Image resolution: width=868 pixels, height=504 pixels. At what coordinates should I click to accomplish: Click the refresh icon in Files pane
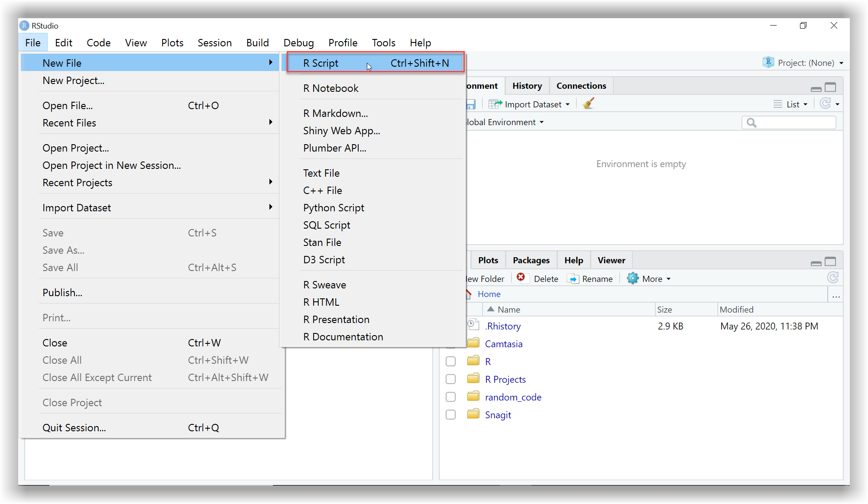tap(832, 278)
